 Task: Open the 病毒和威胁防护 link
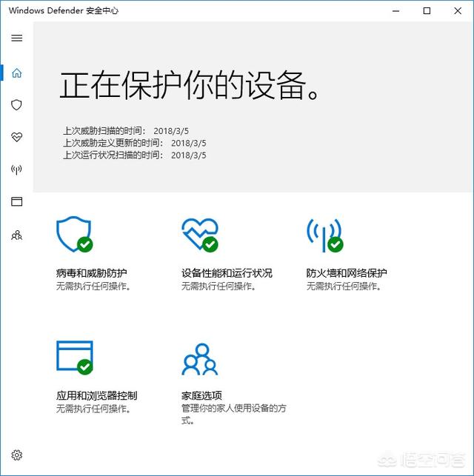click(91, 273)
